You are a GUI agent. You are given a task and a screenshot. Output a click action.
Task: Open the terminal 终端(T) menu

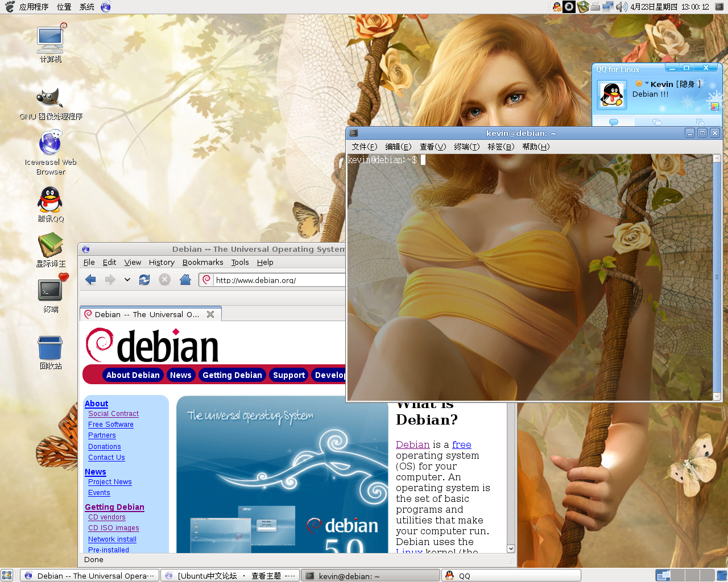[x=467, y=147]
